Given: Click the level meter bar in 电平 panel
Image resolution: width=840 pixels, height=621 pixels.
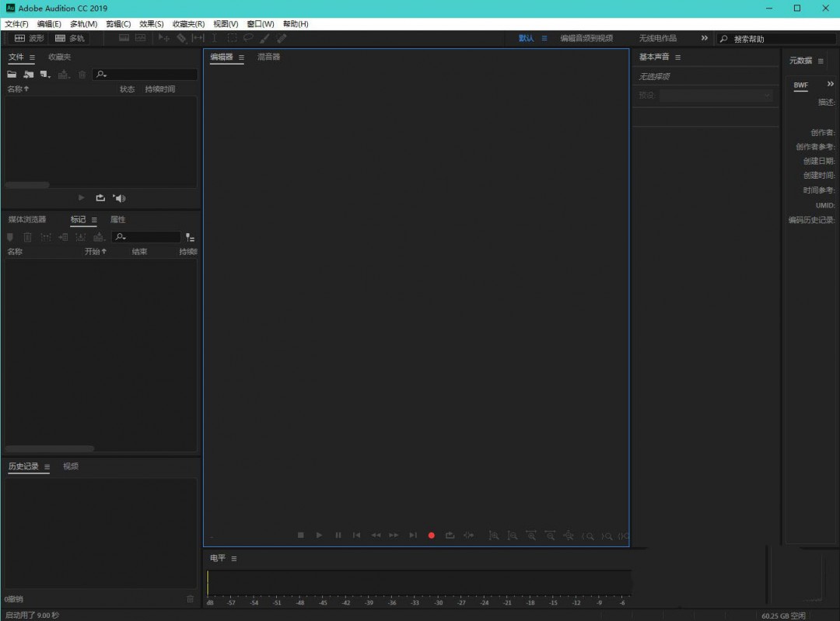Looking at the screenshot, I should tap(418, 584).
